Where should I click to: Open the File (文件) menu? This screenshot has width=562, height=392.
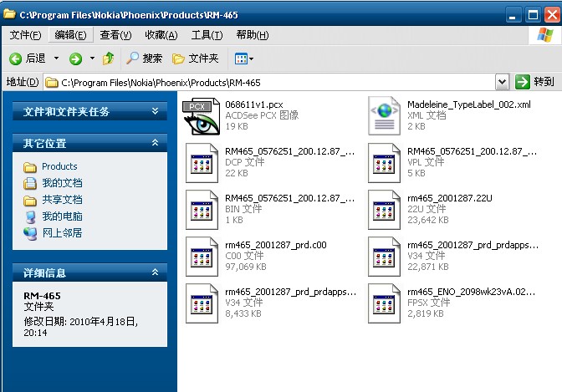pyautogui.click(x=25, y=35)
